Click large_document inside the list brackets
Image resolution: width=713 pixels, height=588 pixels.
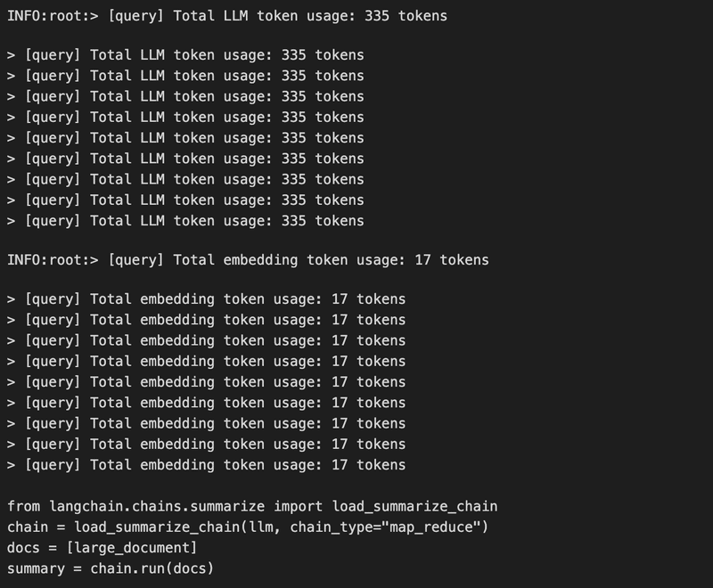[132, 548]
